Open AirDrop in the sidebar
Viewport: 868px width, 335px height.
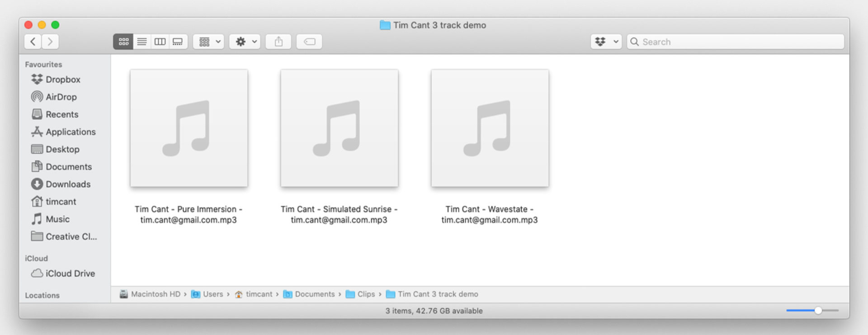click(61, 97)
